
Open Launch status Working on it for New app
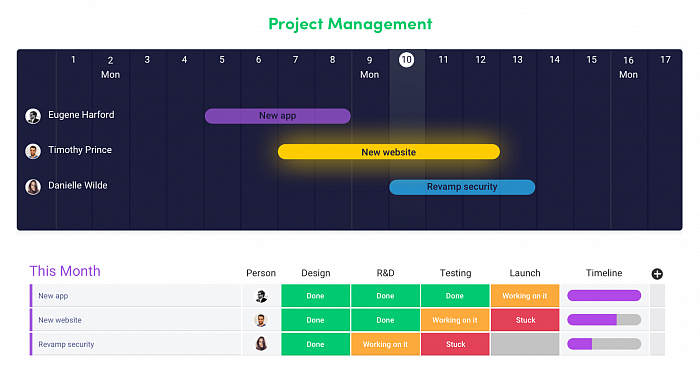pyautogui.click(x=525, y=295)
